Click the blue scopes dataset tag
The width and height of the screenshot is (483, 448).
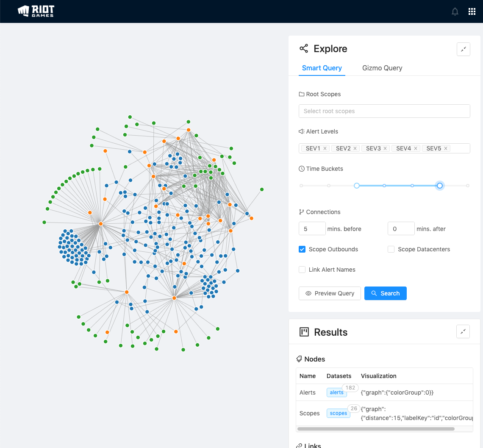338,413
